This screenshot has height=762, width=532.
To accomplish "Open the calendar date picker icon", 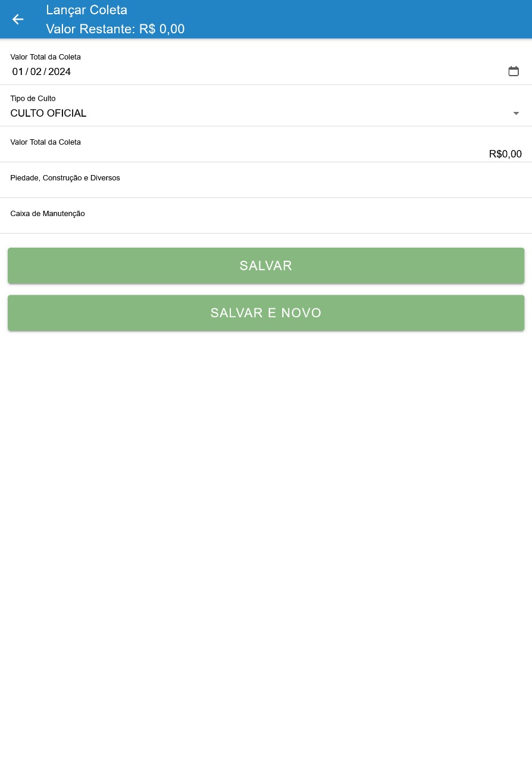I will (514, 71).
